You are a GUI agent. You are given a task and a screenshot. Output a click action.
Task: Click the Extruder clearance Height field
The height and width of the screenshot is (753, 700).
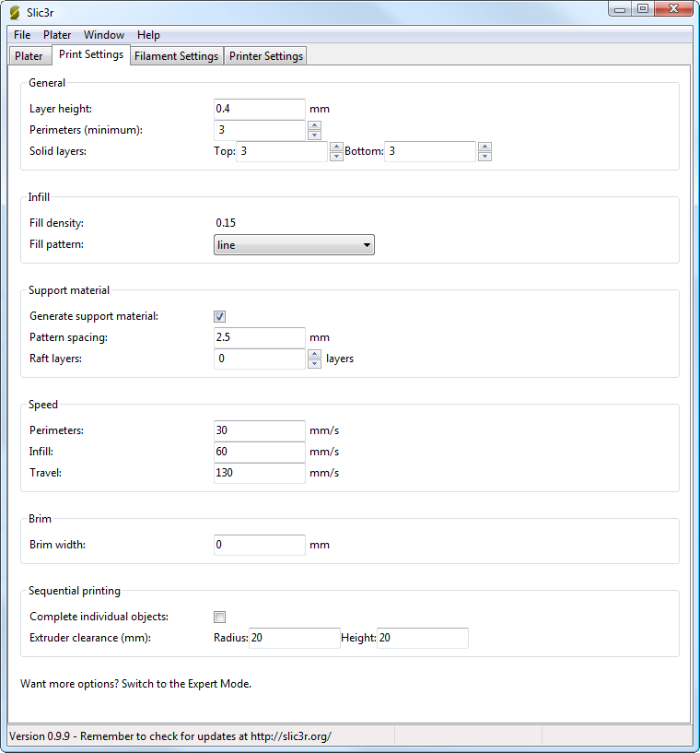pyautogui.click(x=423, y=638)
